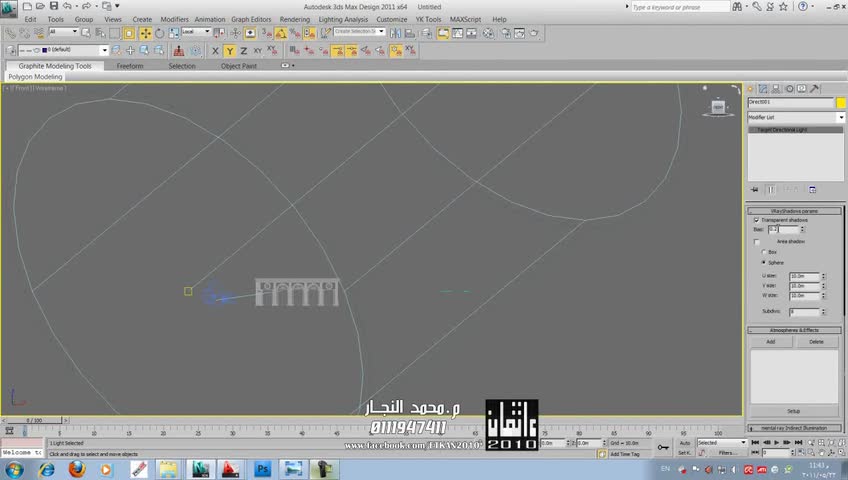Open the Create command panel tab
Image resolution: width=848 pixels, height=480 pixels.
[x=750, y=89]
